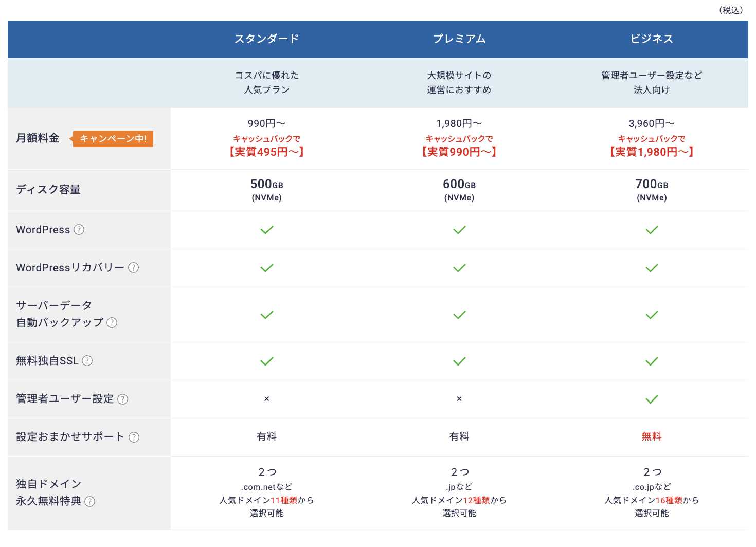756x547 pixels.
Task: Click the 3,960円〜 price text
Action: tap(652, 123)
